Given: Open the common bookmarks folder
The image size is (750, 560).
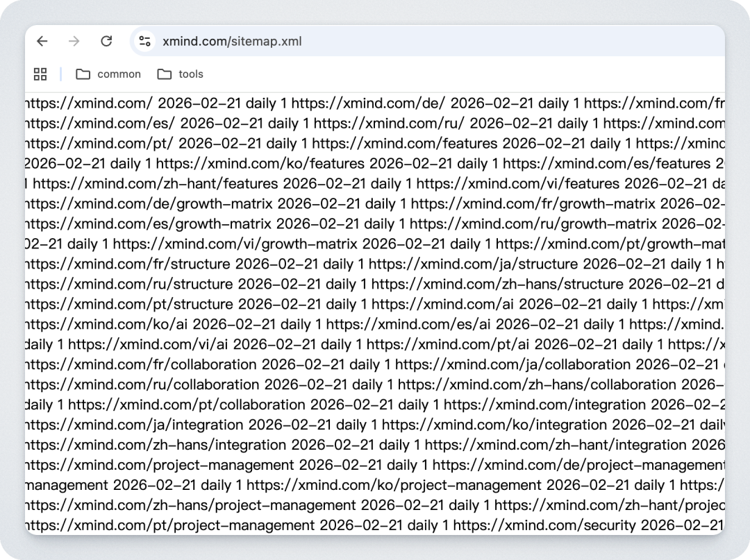Looking at the screenshot, I should click(108, 74).
